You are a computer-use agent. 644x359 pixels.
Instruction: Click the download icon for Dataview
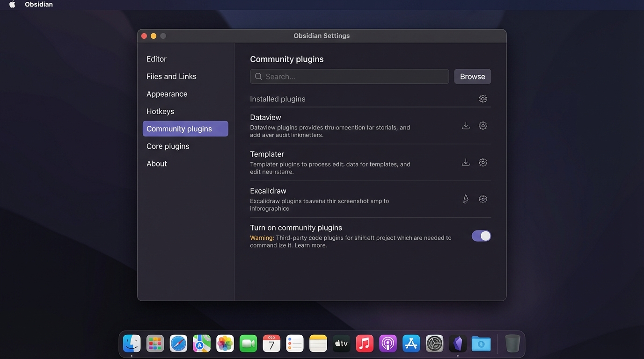pos(465,125)
